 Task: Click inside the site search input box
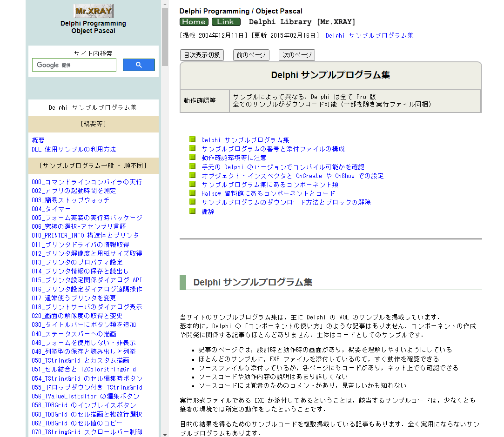point(74,65)
